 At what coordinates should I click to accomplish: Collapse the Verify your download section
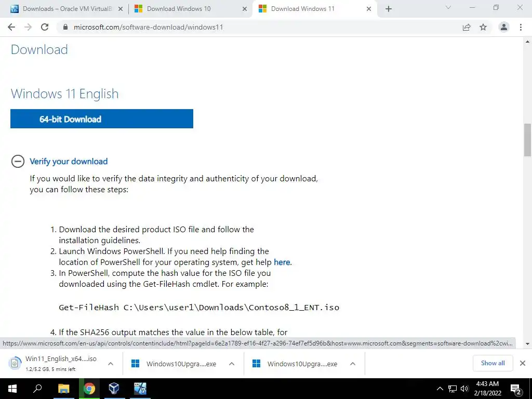18,161
